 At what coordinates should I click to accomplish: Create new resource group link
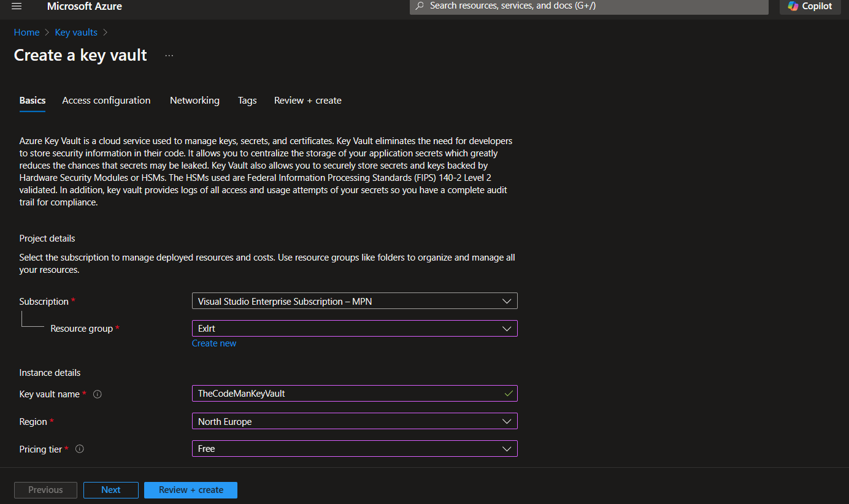pos(214,343)
